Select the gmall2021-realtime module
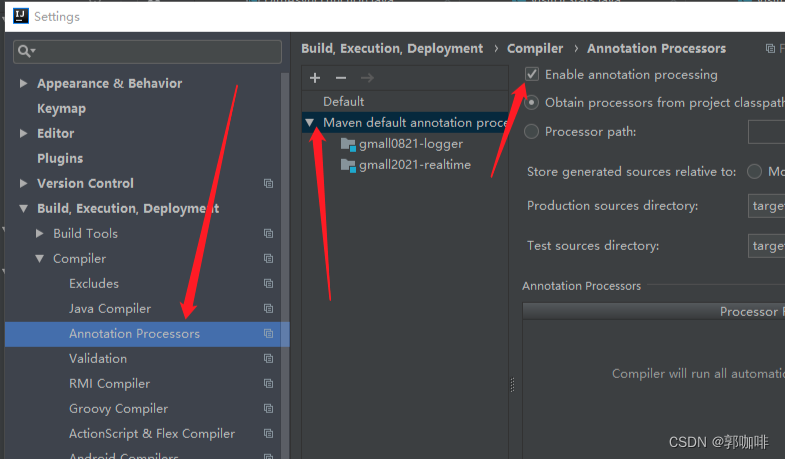Image resolution: width=785 pixels, height=459 pixels. click(x=415, y=165)
